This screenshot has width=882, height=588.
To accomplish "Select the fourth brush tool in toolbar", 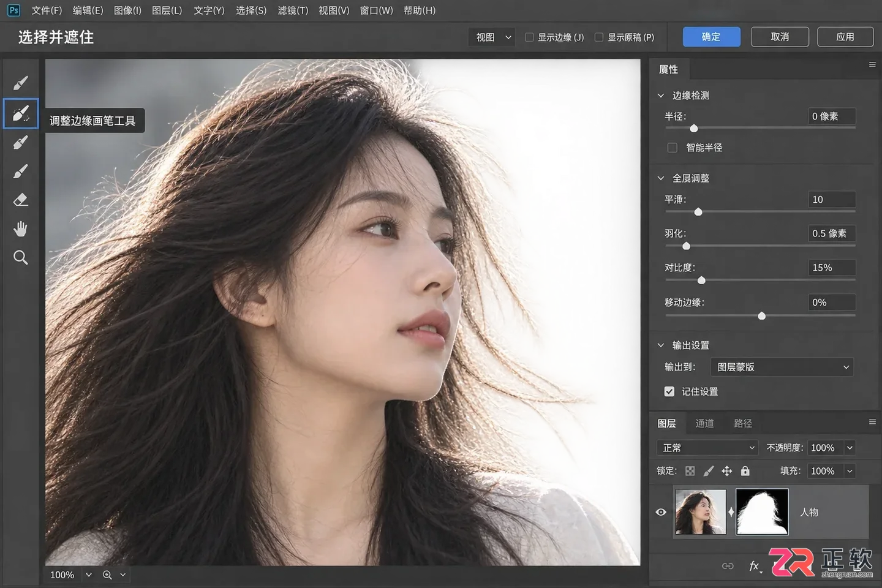I will click(21, 171).
